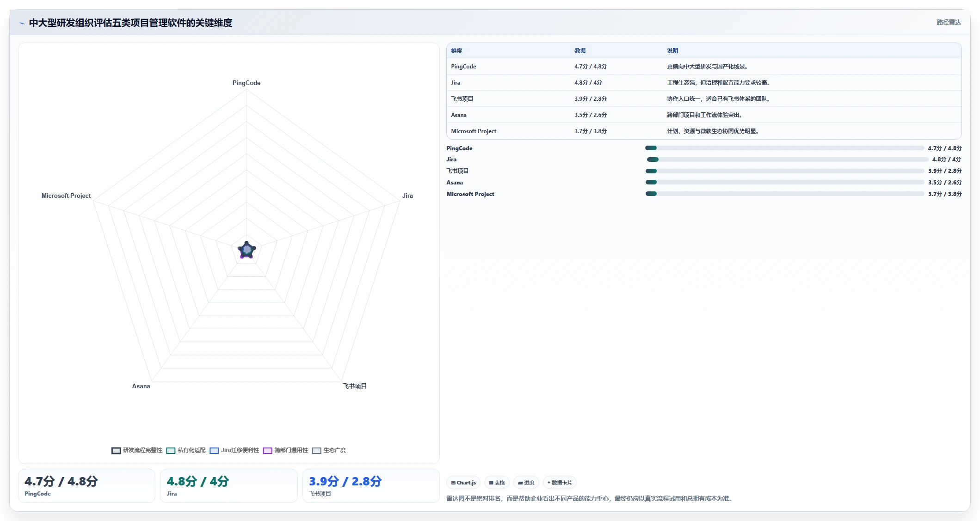Click the Asana label in progress list
This screenshot has height=521, width=980.
coord(455,183)
